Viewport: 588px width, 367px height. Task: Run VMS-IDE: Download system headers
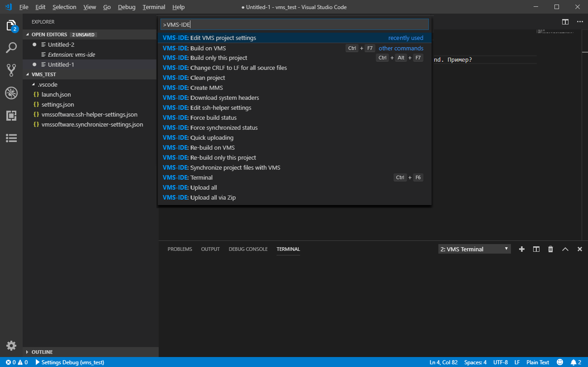pos(295,98)
